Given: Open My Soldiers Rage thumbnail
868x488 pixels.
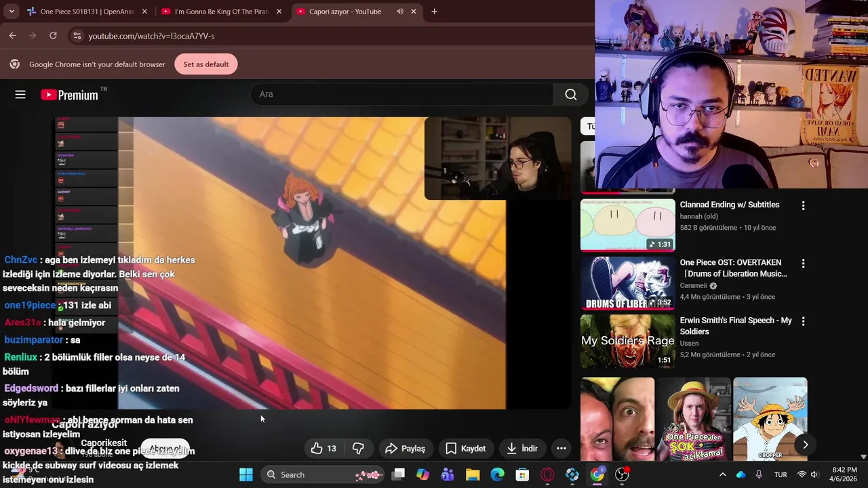Looking at the screenshot, I should (x=628, y=341).
